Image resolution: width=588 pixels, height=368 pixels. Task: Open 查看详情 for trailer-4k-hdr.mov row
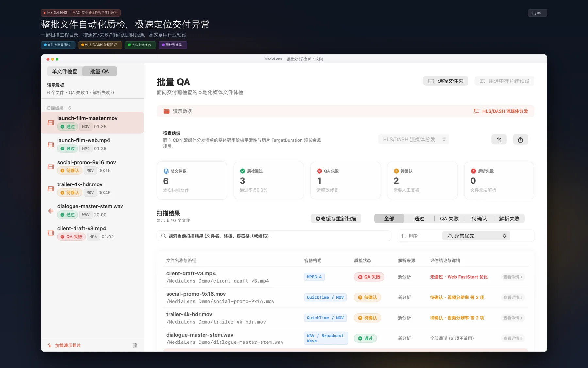513,318
